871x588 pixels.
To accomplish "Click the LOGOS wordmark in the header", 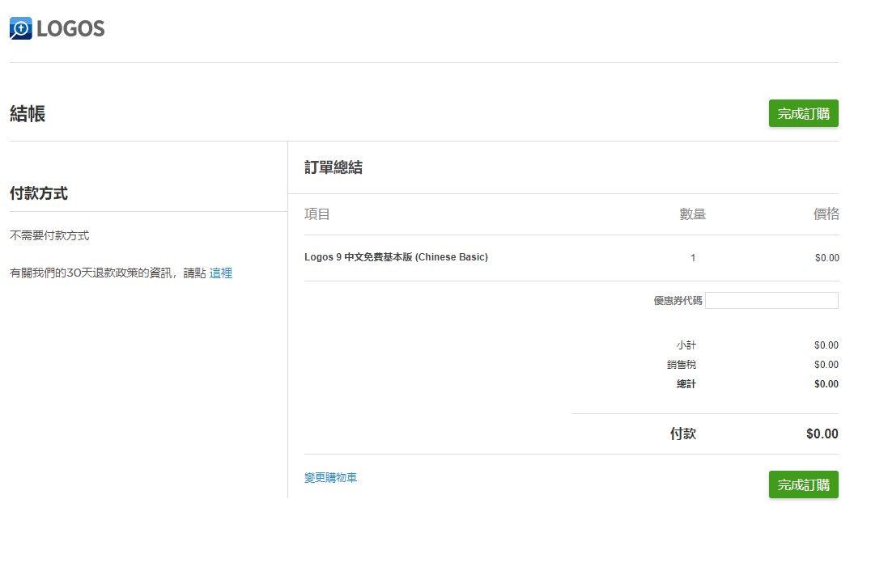I will tap(70, 29).
